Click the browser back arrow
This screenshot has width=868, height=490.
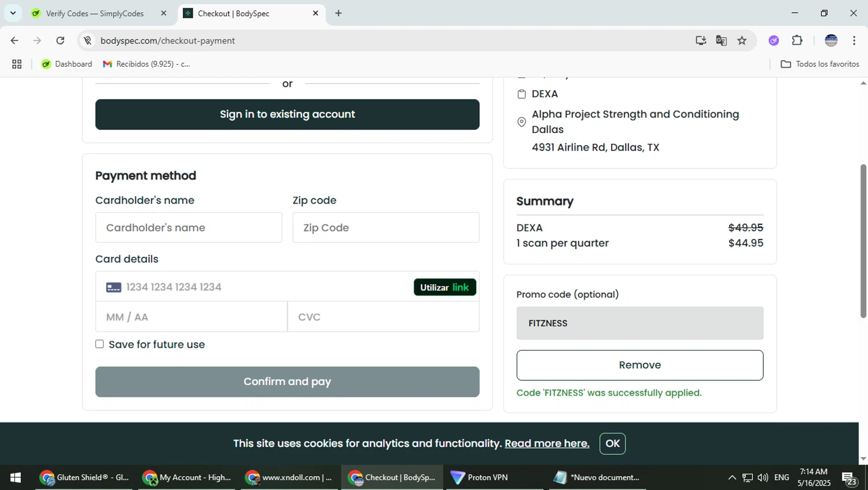[14, 40]
